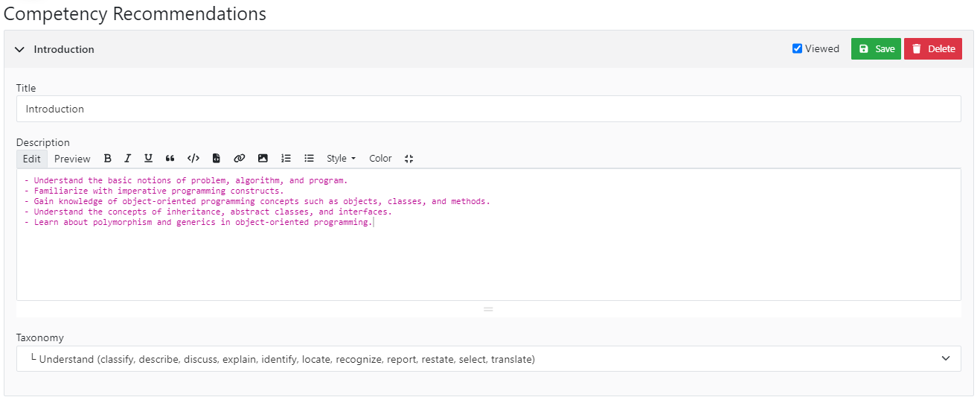Uncheck the Viewed checkbox
980x400 pixels.
coord(798,49)
